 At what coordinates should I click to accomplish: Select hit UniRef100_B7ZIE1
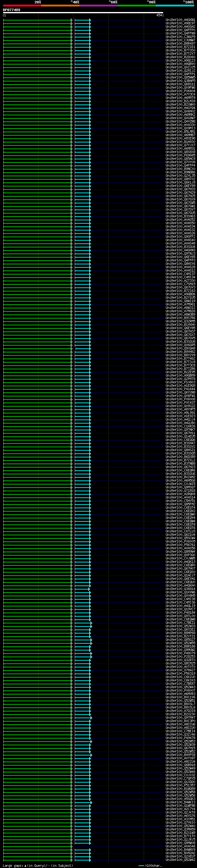[x=180, y=47]
